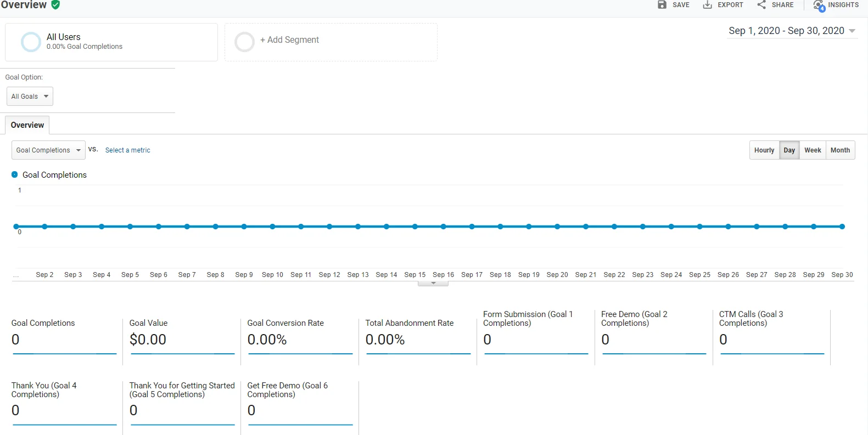Switch chart granularity to Month
Screen dimensions: 868x435
(840, 150)
